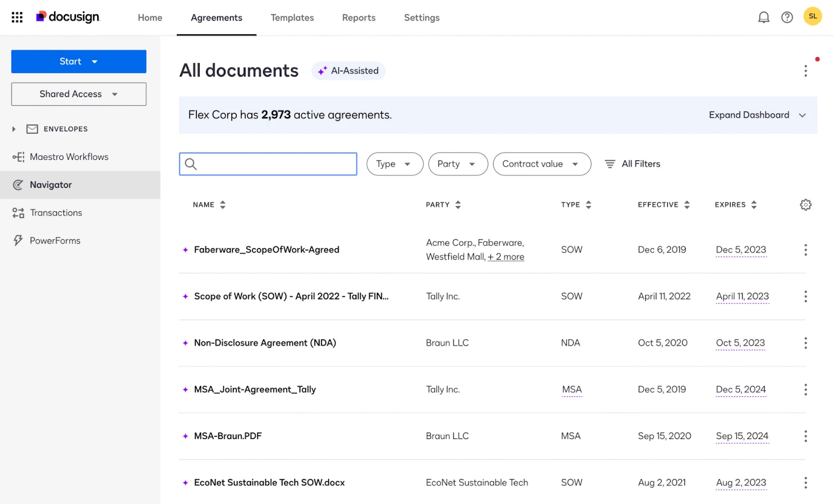Screen dimensions: 834x504
Task: Open row actions for MSA-Braun.PDF
Action: 805,436
